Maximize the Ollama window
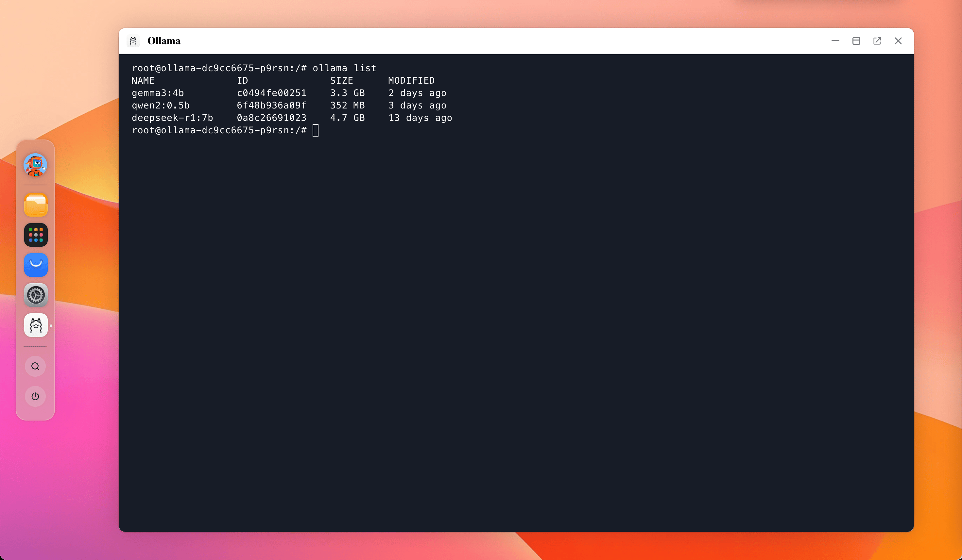The height and width of the screenshot is (560, 962). tap(856, 41)
